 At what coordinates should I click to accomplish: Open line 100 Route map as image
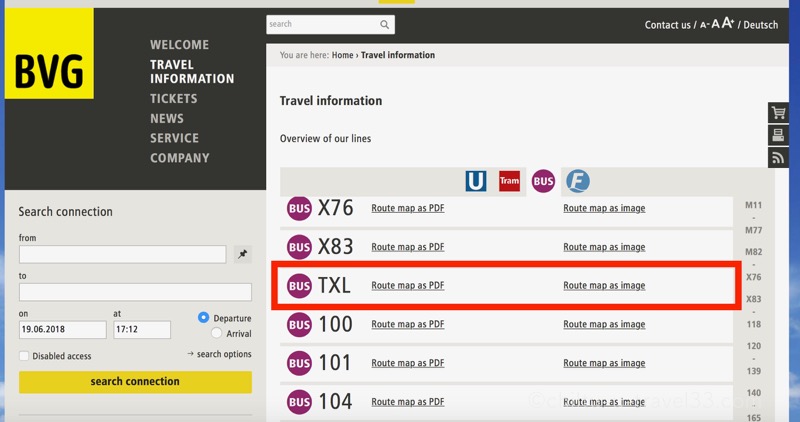coord(604,325)
